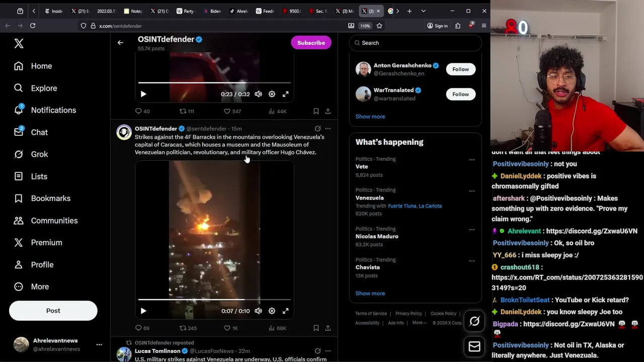Like the post with 1K likes
The image size is (644, 362).
click(x=231, y=328)
